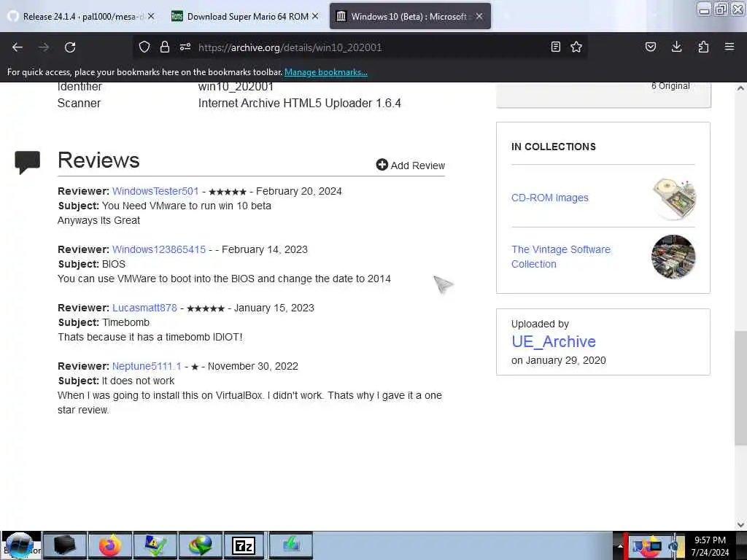747x560 pixels.
Task: Close the Download Super Mario 64 ROM tab
Action: 315,16
